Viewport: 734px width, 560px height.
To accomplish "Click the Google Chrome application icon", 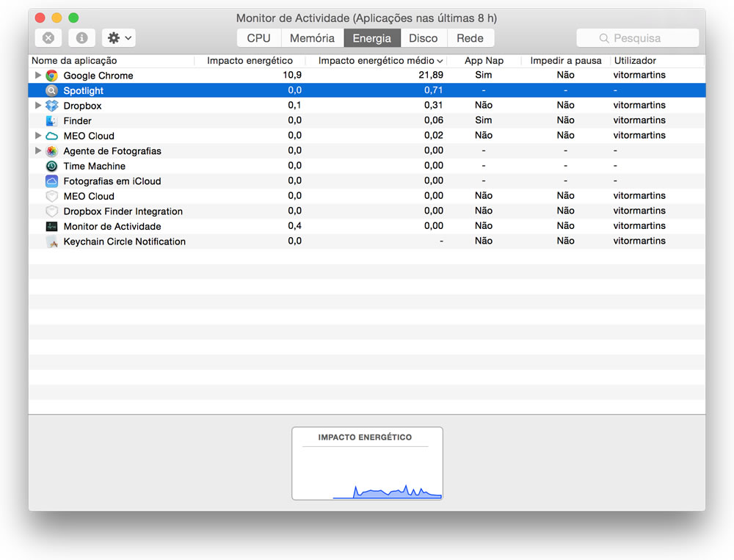I will (x=51, y=75).
